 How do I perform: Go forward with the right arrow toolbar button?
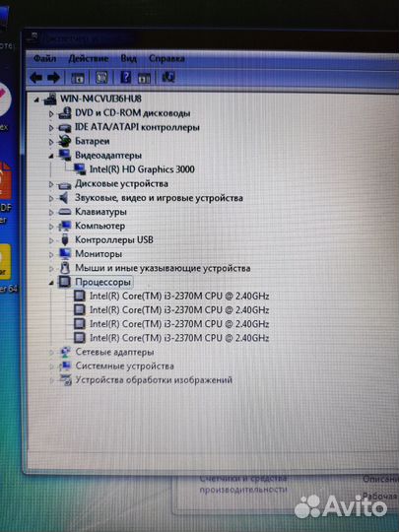tap(53, 78)
